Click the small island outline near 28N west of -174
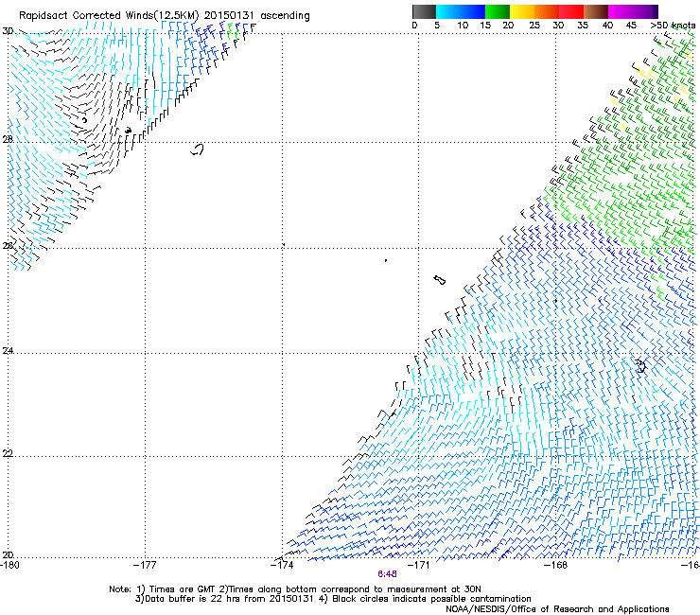 coord(197,149)
